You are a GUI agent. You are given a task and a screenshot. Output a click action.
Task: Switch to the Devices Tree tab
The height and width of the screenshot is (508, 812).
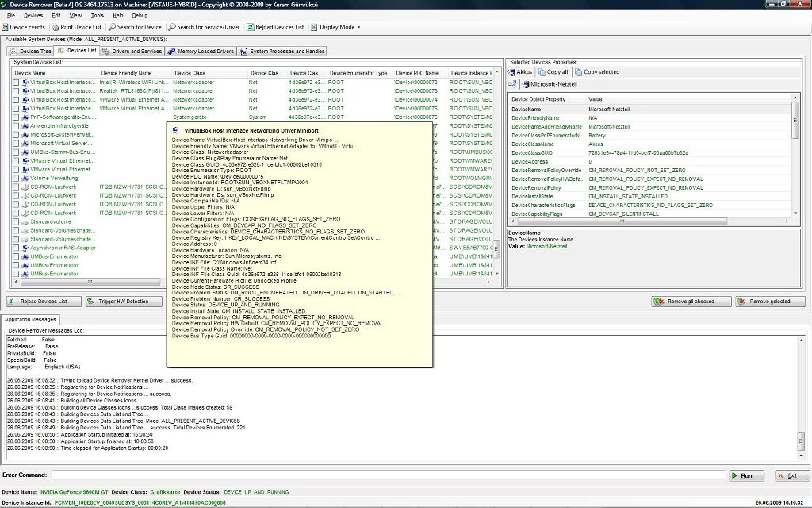pos(31,52)
